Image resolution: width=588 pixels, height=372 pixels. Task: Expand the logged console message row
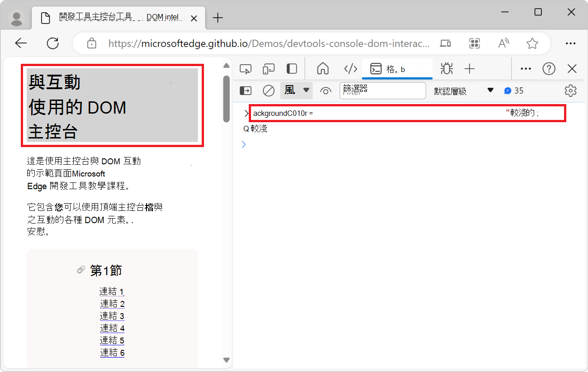(x=246, y=113)
